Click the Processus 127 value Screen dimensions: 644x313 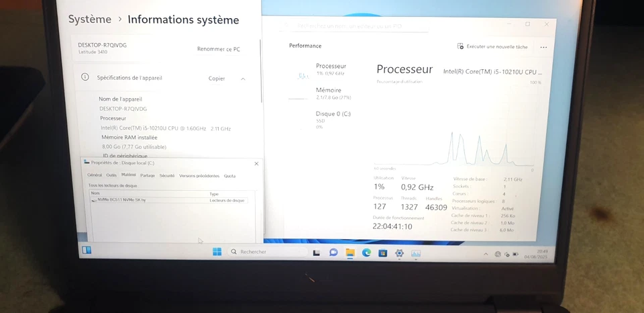(x=380, y=206)
